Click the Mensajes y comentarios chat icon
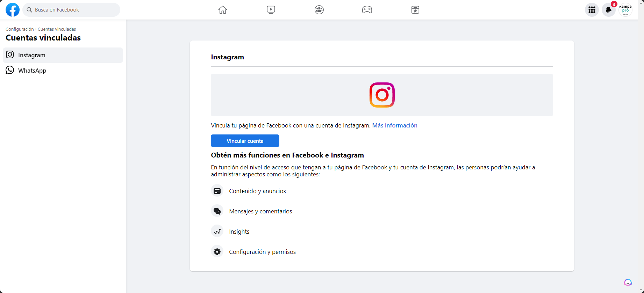 pos(217,211)
